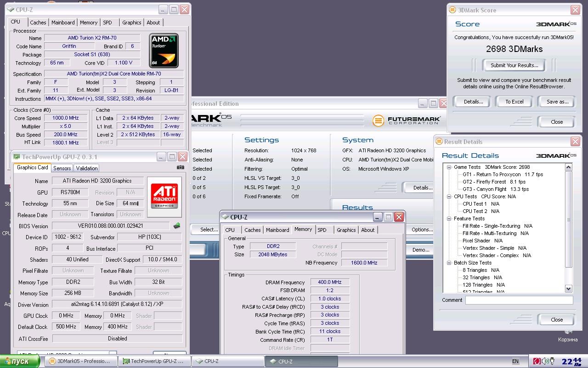Open the Graphics tab in top CPU-Z window
The image size is (588, 368).
[x=132, y=22]
